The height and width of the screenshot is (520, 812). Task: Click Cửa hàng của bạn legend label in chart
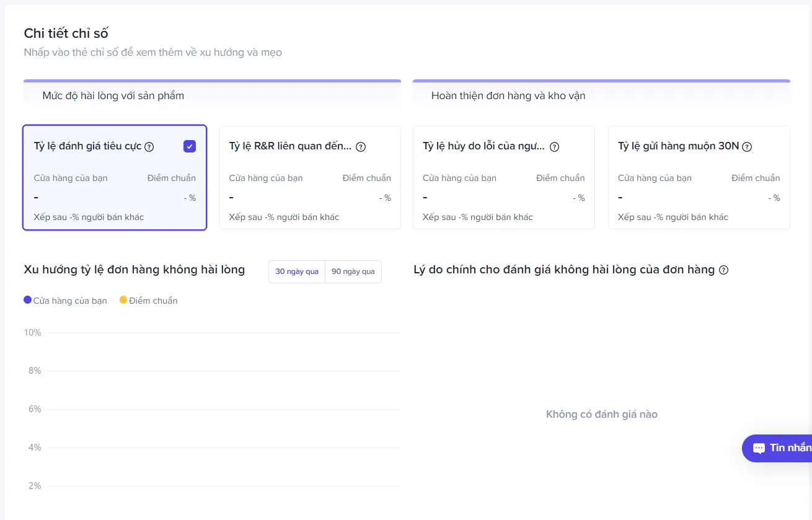[x=70, y=301]
